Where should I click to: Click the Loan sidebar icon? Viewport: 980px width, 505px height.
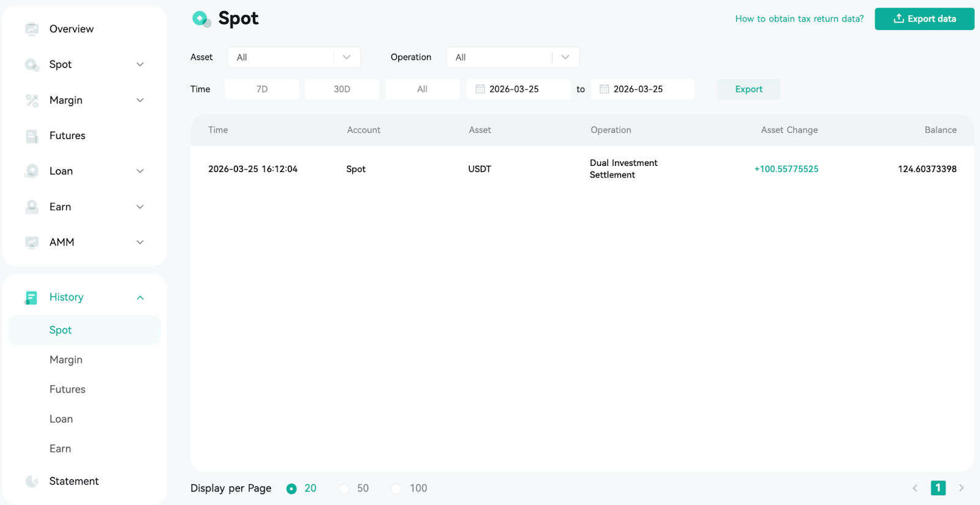pyautogui.click(x=32, y=171)
